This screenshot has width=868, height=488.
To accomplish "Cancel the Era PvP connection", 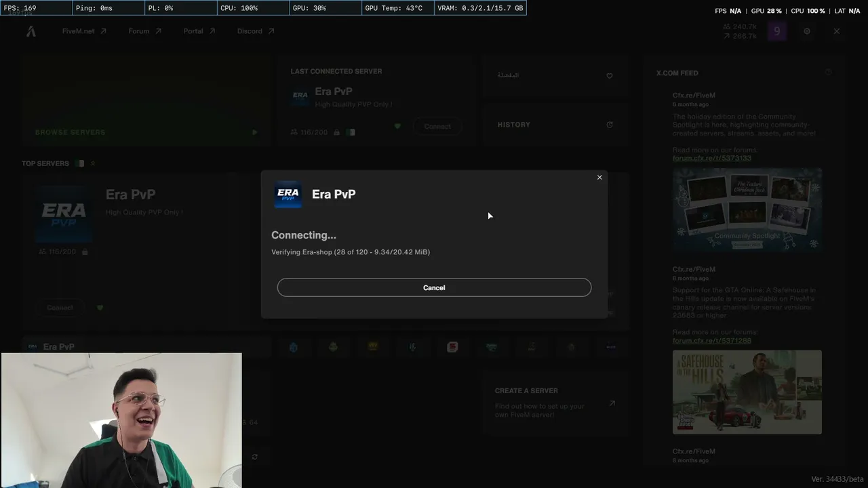I will [x=434, y=287].
